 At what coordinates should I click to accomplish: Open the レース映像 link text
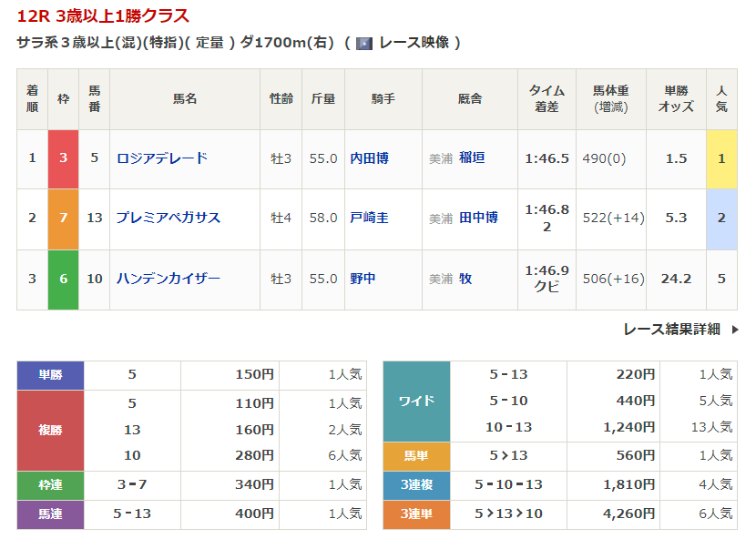[x=414, y=43]
